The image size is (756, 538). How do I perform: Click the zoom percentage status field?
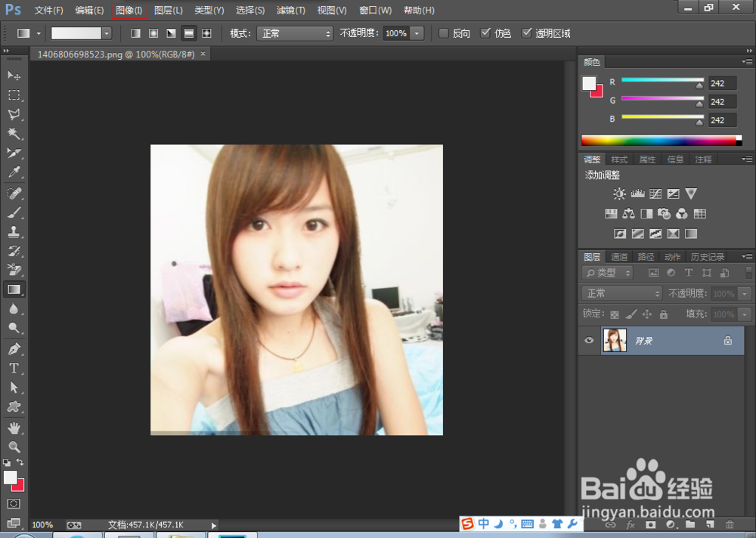[42, 524]
